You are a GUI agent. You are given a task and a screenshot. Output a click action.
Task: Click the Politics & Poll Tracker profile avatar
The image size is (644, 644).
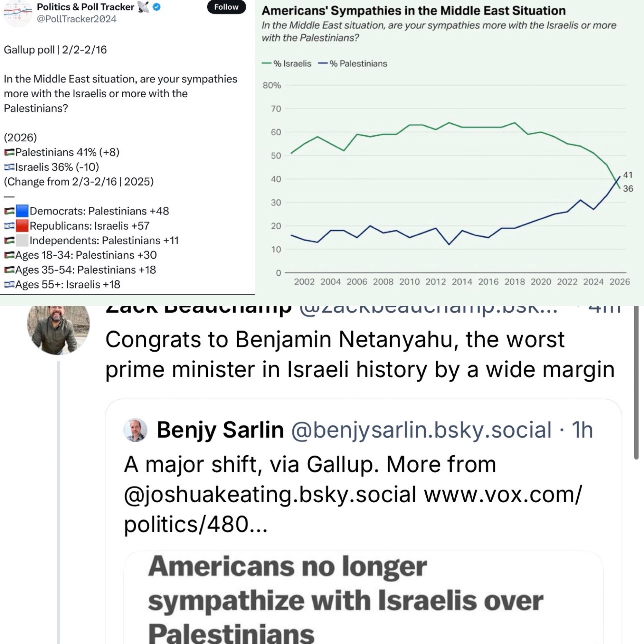(17, 13)
